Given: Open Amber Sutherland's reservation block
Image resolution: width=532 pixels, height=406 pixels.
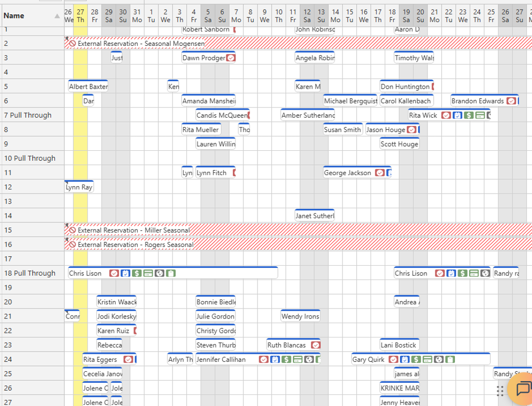Looking at the screenshot, I should (308, 115).
